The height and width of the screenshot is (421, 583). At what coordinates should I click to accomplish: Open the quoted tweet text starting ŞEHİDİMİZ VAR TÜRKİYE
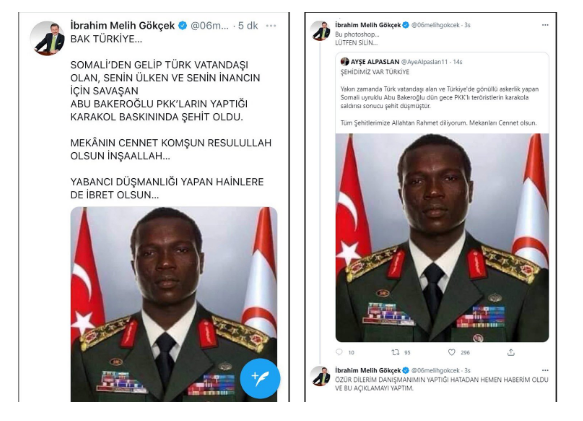(x=375, y=72)
